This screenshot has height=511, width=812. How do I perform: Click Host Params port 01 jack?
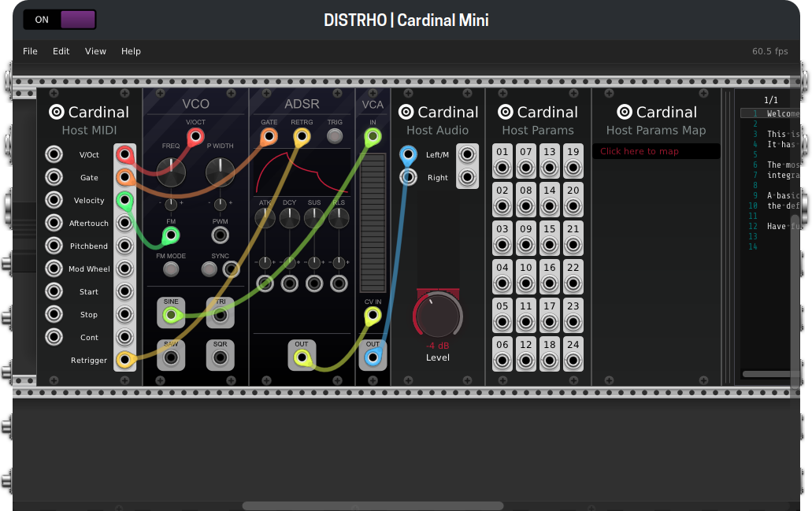click(x=502, y=167)
